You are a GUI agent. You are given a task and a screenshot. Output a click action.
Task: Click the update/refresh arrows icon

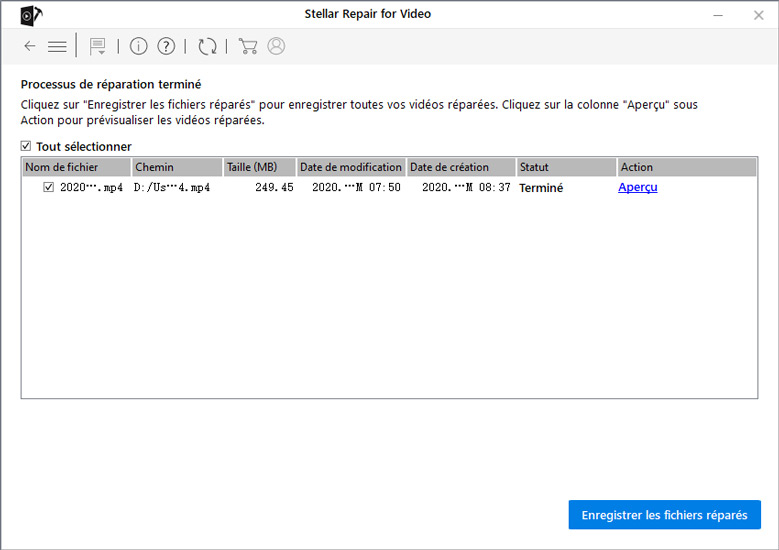tap(207, 46)
